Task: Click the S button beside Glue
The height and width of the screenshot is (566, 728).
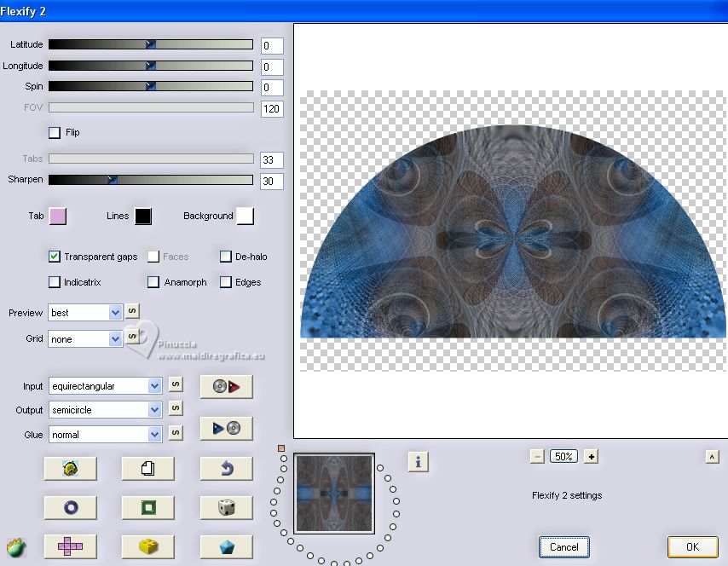Action: tap(176, 433)
